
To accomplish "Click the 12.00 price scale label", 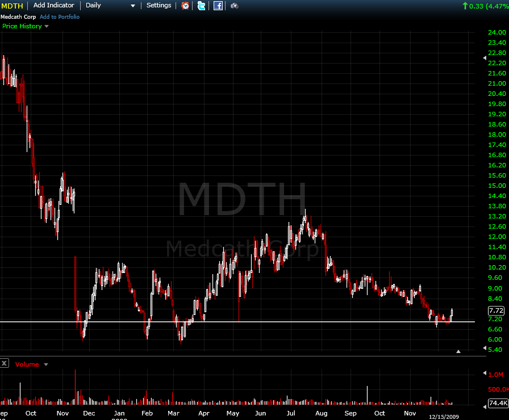I will coord(497,237).
